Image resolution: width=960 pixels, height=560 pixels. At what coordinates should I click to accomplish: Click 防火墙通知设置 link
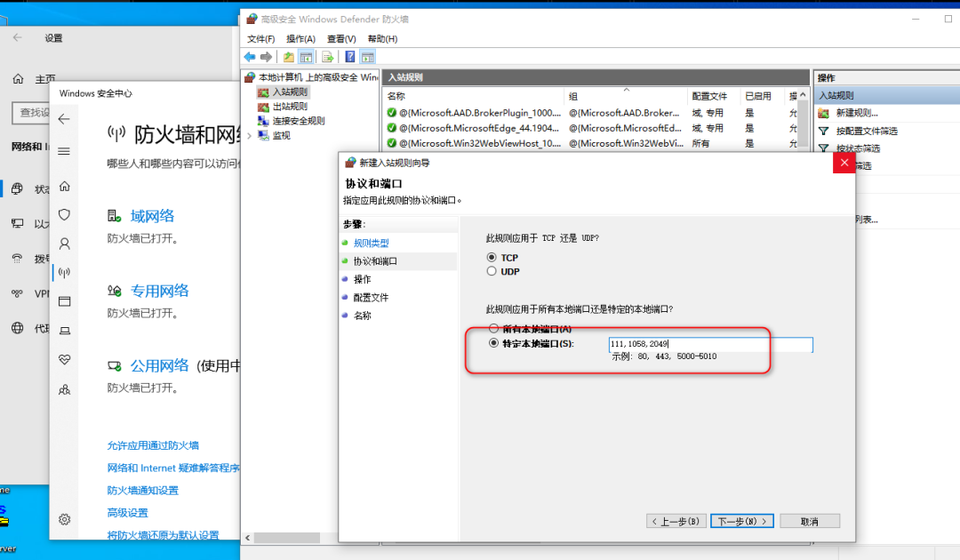142,491
